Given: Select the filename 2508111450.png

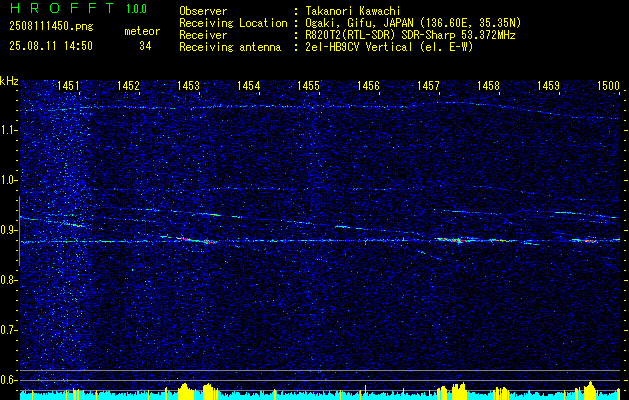Looking at the screenshot, I should pyautogui.click(x=51, y=26).
